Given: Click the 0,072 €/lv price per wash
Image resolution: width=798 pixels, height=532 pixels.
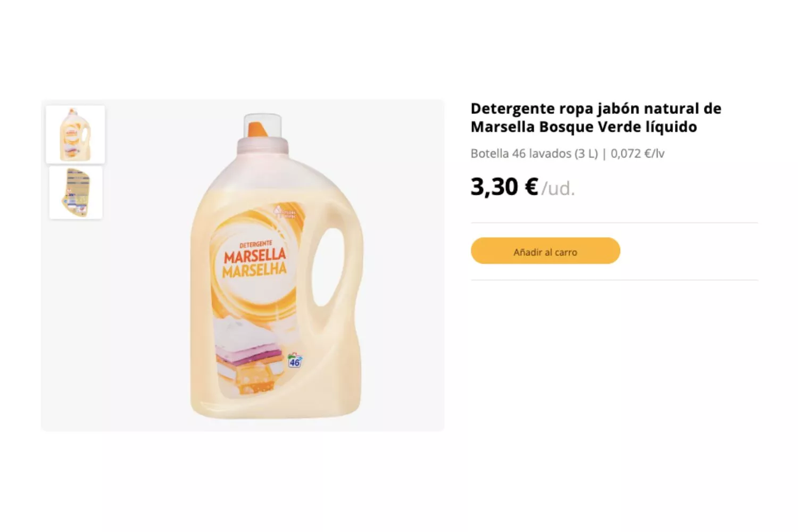Looking at the screenshot, I should pos(637,154).
